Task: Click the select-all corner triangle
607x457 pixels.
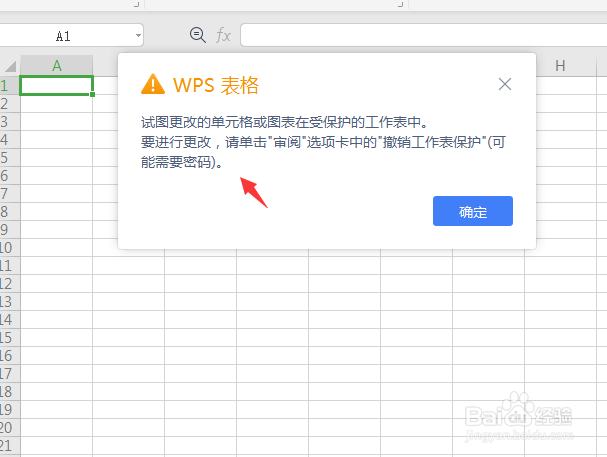Action: (x=10, y=66)
